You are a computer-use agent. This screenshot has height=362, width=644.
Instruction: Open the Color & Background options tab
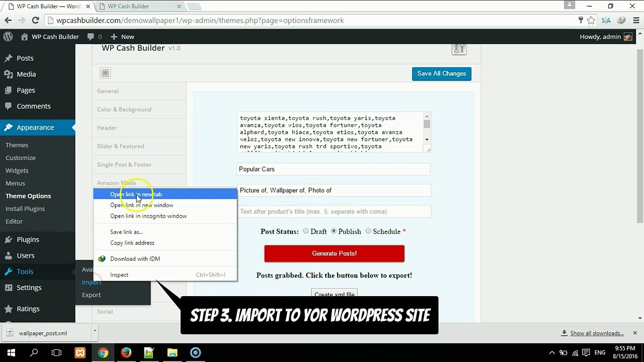[139, 110]
